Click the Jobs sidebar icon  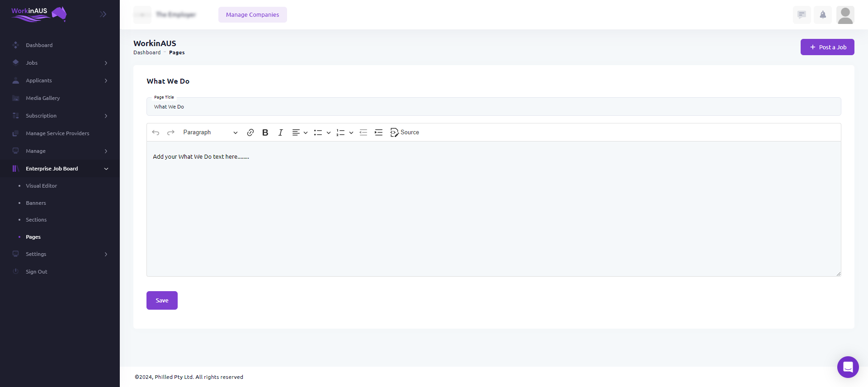(x=16, y=62)
